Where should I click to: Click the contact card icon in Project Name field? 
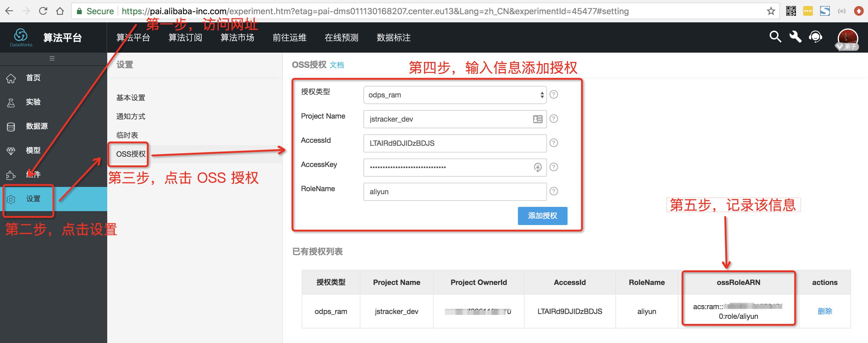click(x=538, y=119)
